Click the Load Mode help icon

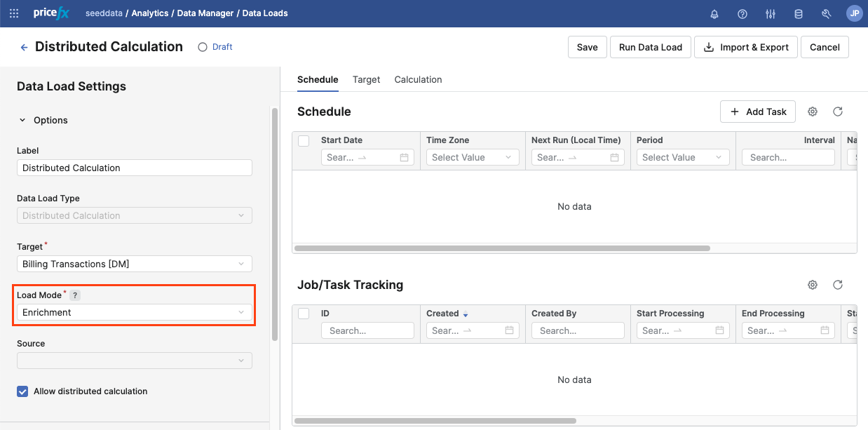tap(76, 295)
